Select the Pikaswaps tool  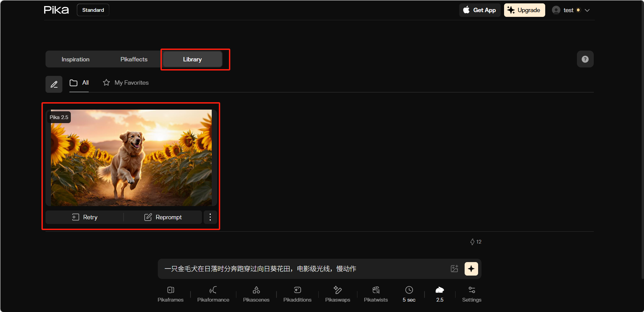(x=338, y=294)
